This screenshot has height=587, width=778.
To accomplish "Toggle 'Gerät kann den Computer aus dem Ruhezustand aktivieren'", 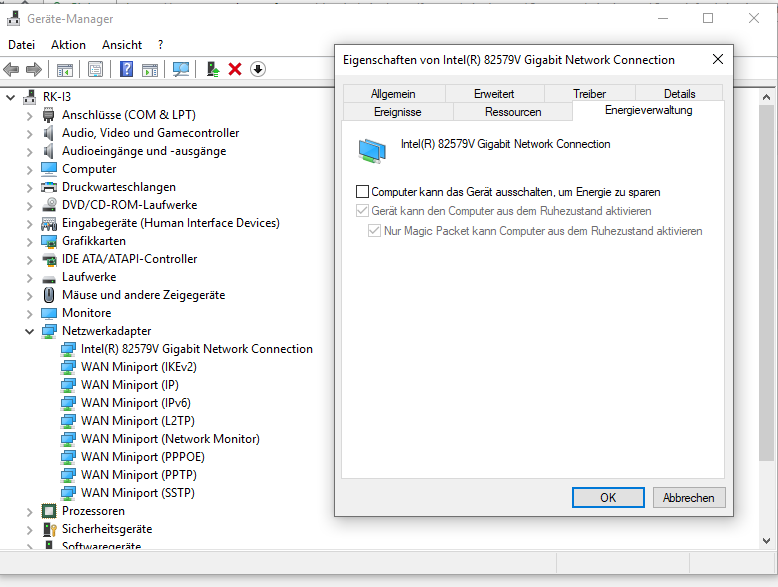I will [x=363, y=211].
